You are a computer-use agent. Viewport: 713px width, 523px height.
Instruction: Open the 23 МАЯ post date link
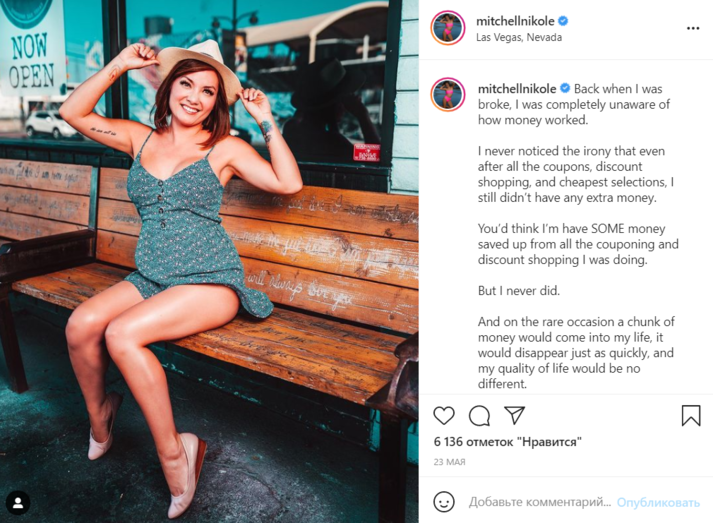(x=448, y=461)
